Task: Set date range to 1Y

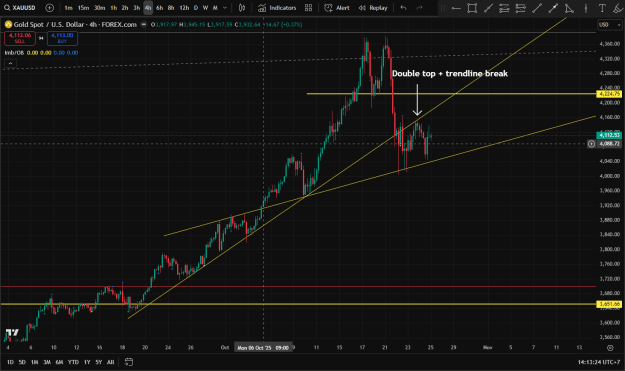Action: point(87,362)
